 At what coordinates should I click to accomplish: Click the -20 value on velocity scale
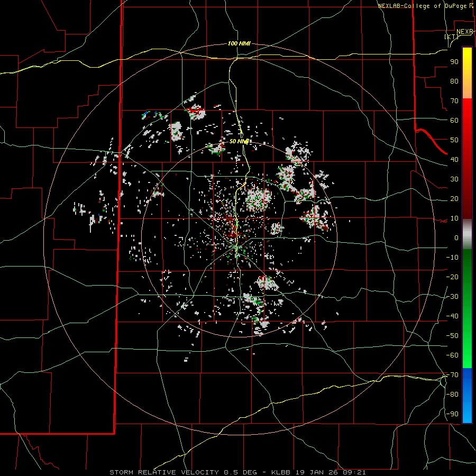point(452,277)
